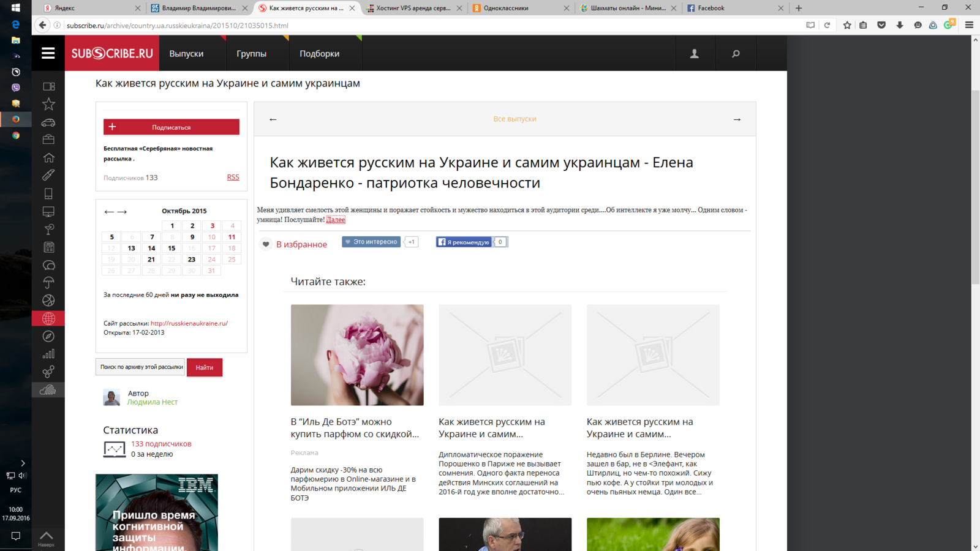Click the Pocket save icon in toolbar
980x551 pixels.
click(881, 25)
